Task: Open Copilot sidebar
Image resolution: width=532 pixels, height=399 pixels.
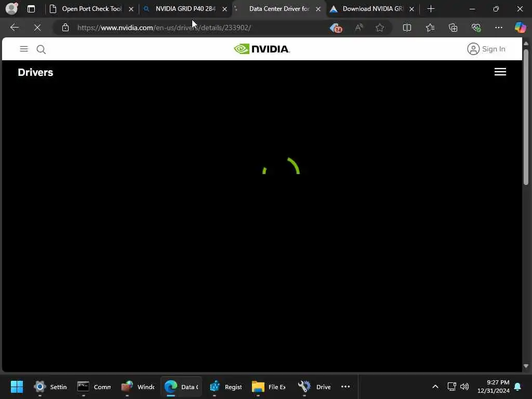Action: coord(520,28)
